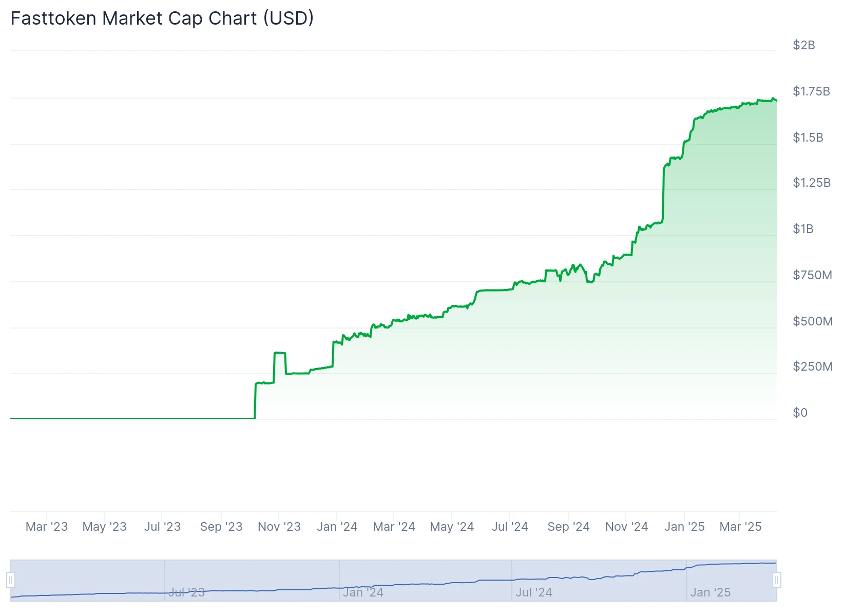
Task: Click the $750M axis label
Action: 812,275
